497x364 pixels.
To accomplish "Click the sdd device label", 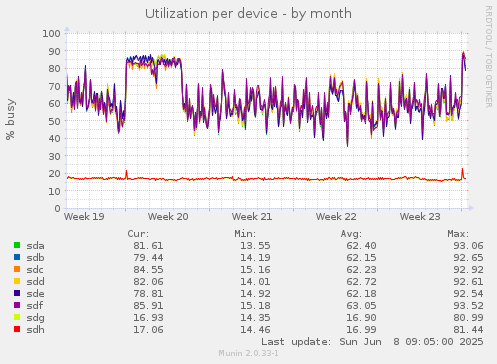I will (x=35, y=282).
